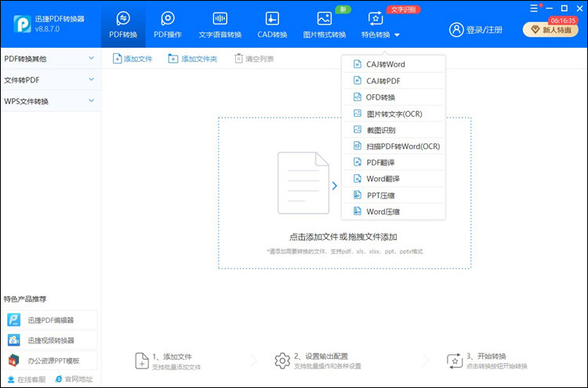The image size is (588, 388).
Task: Click version text v8.8.7.0
Action: click(47, 29)
